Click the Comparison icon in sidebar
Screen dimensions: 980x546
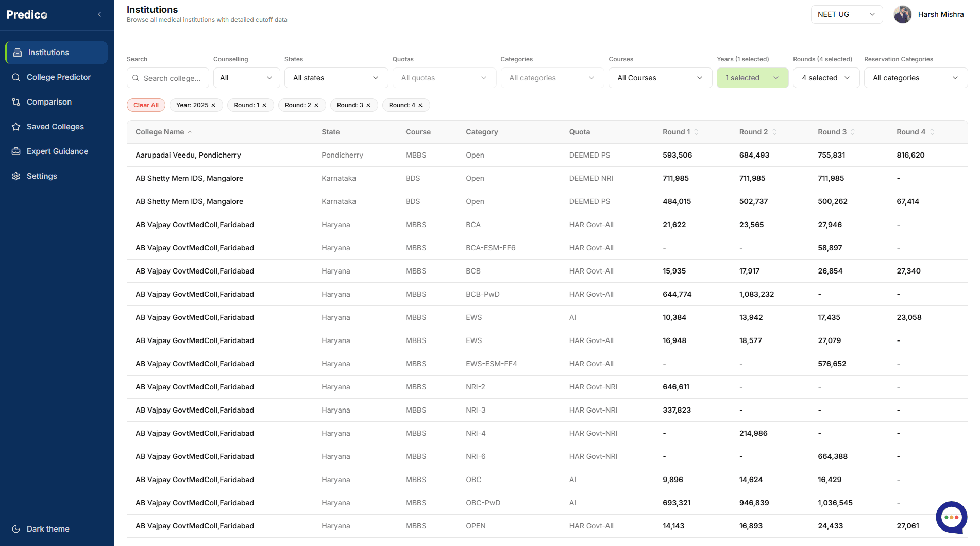pos(16,102)
